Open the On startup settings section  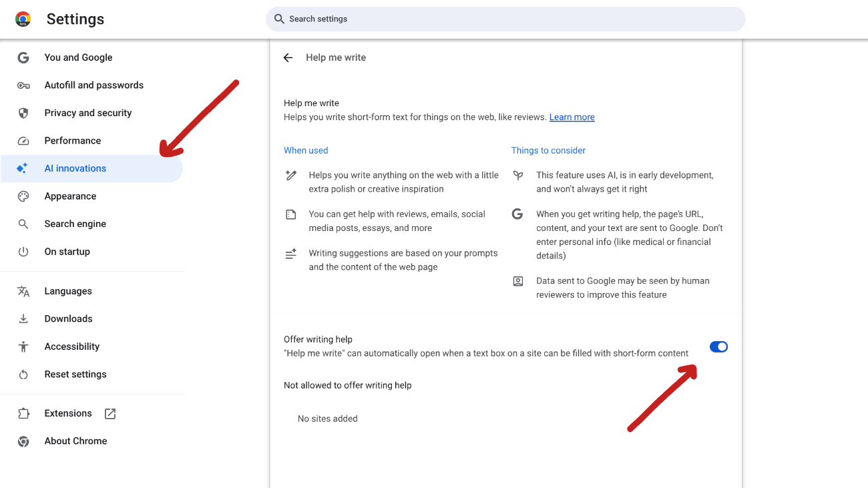[x=67, y=251]
